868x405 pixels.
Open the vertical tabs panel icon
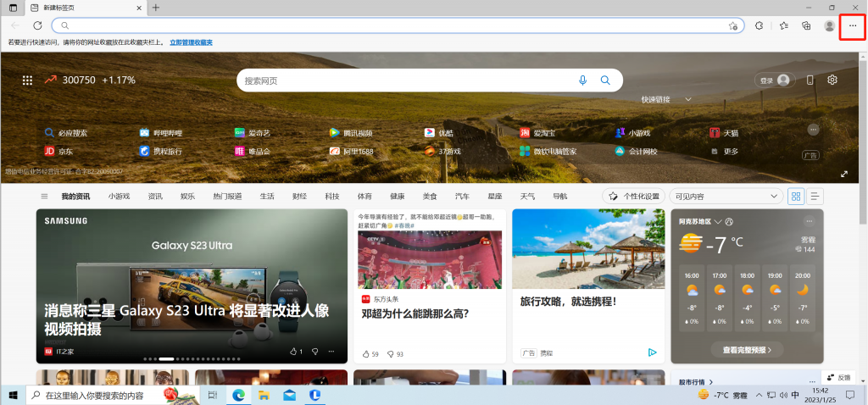click(14, 8)
